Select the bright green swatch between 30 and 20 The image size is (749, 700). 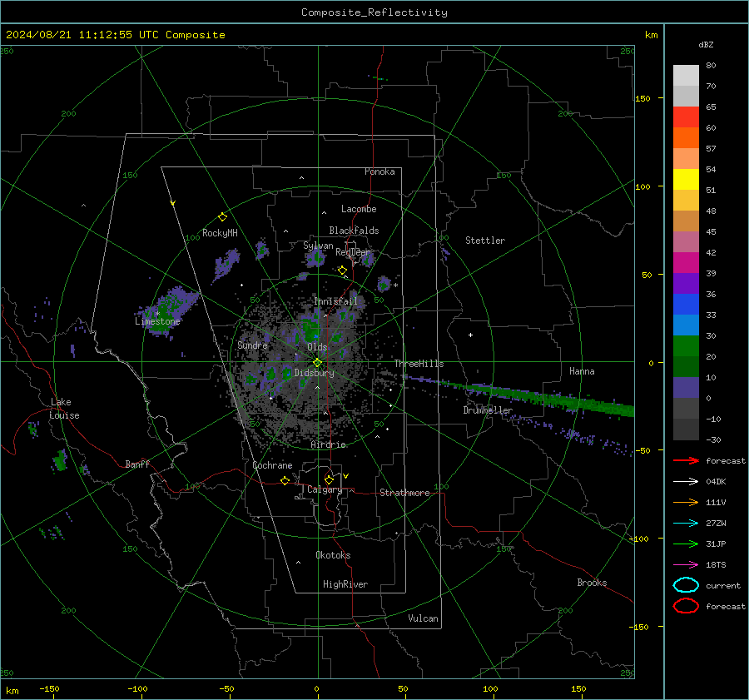[x=686, y=345]
